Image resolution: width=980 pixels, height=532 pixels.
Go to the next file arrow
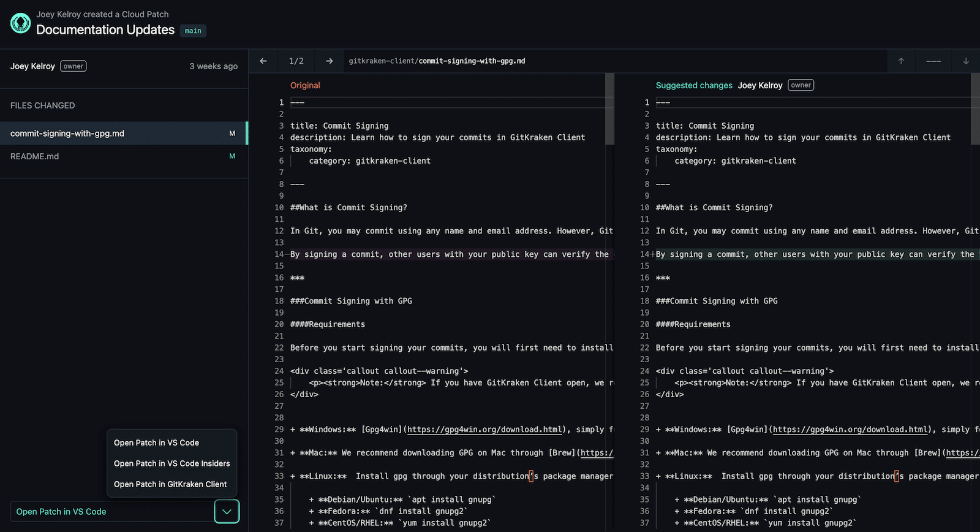(x=329, y=61)
